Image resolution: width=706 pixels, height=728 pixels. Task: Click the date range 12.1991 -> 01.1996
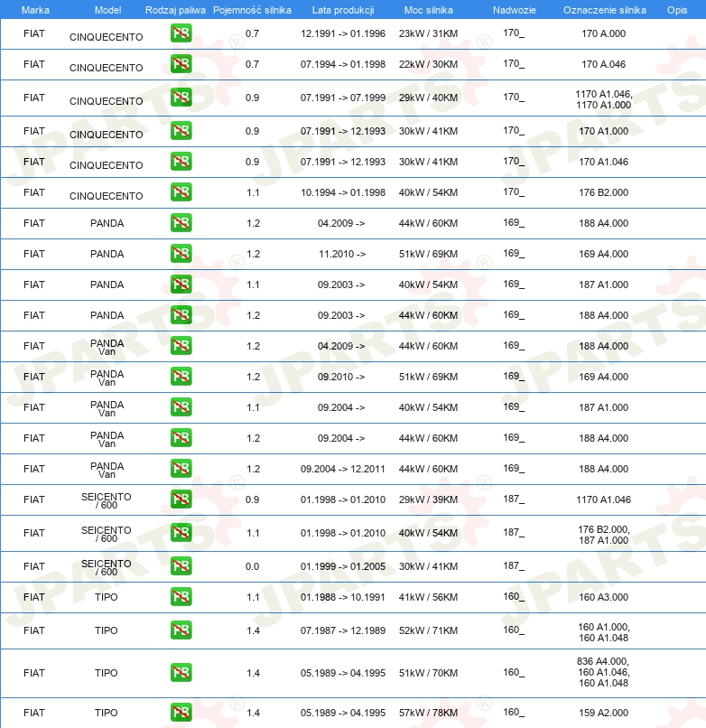[x=343, y=33]
